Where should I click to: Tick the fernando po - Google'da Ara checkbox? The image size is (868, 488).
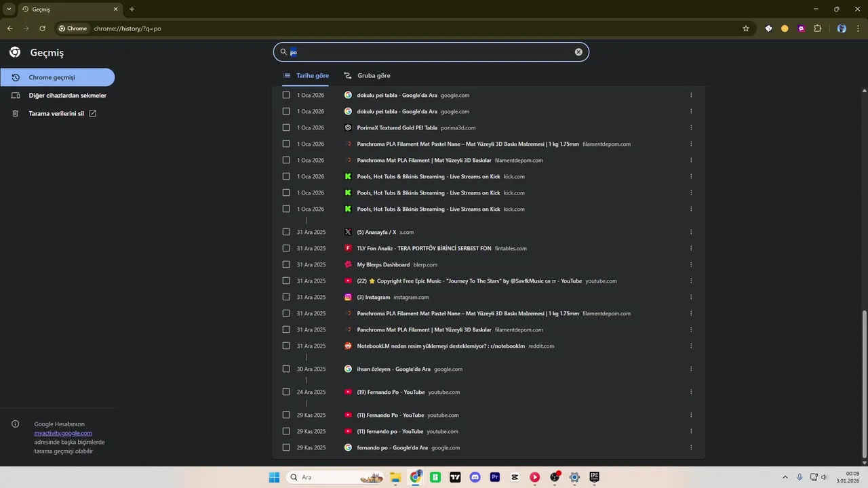[x=286, y=447]
